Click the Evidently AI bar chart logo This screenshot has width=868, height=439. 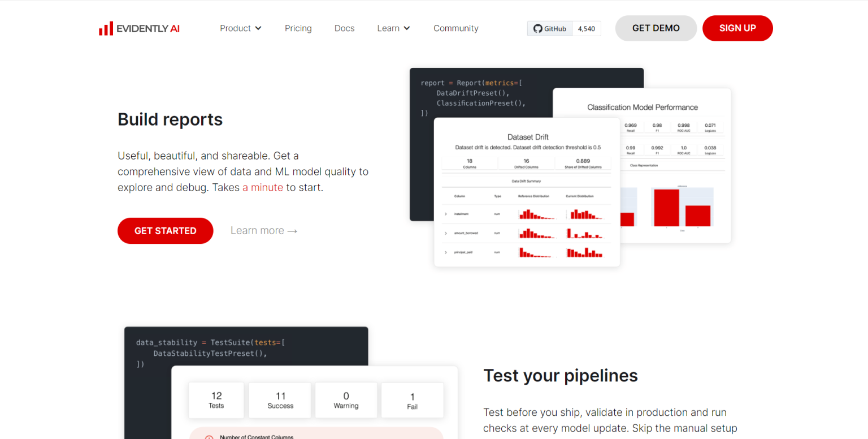pos(106,29)
